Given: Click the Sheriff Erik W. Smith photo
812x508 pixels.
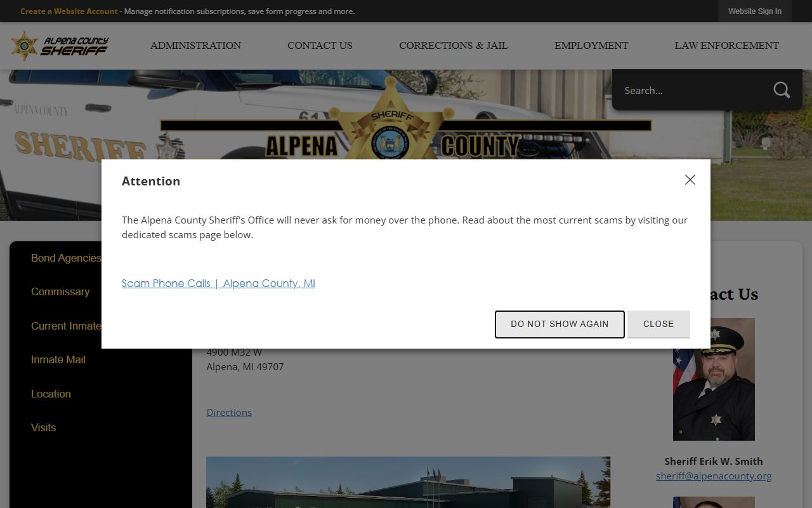Looking at the screenshot, I should tap(714, 379).
